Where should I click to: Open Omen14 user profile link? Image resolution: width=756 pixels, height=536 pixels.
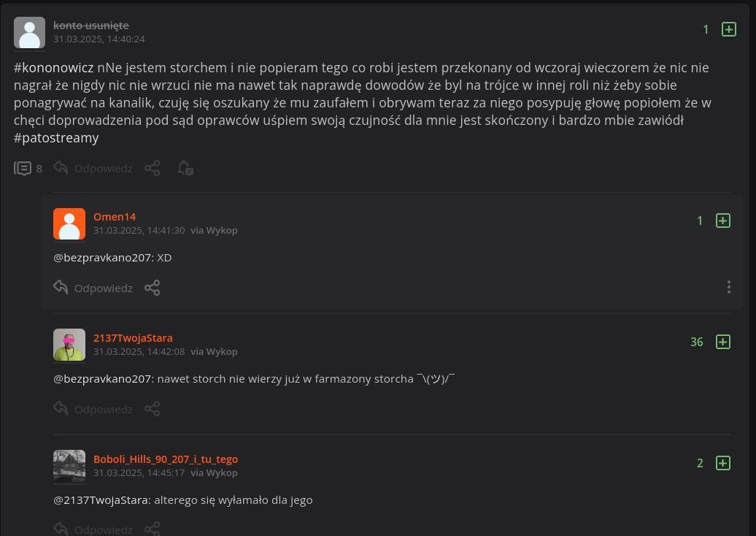point(115,217)
